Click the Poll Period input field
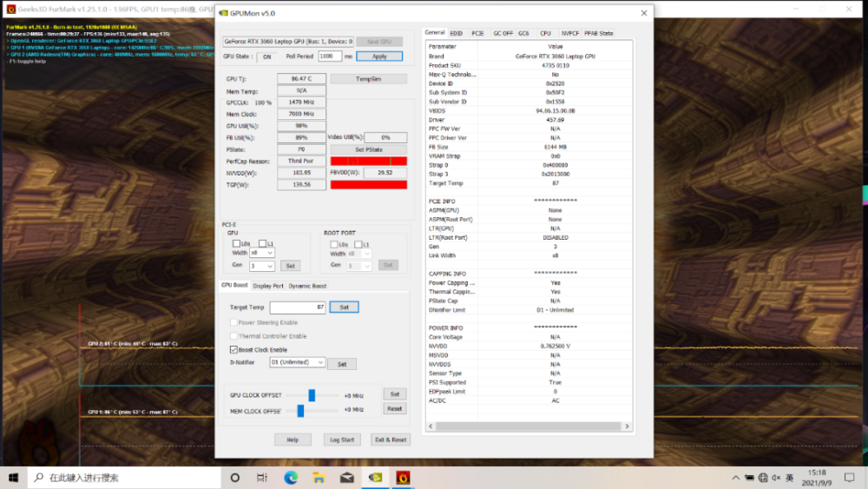Image resolution: width=868 pixels, height=489 pixels. [330, 56]
